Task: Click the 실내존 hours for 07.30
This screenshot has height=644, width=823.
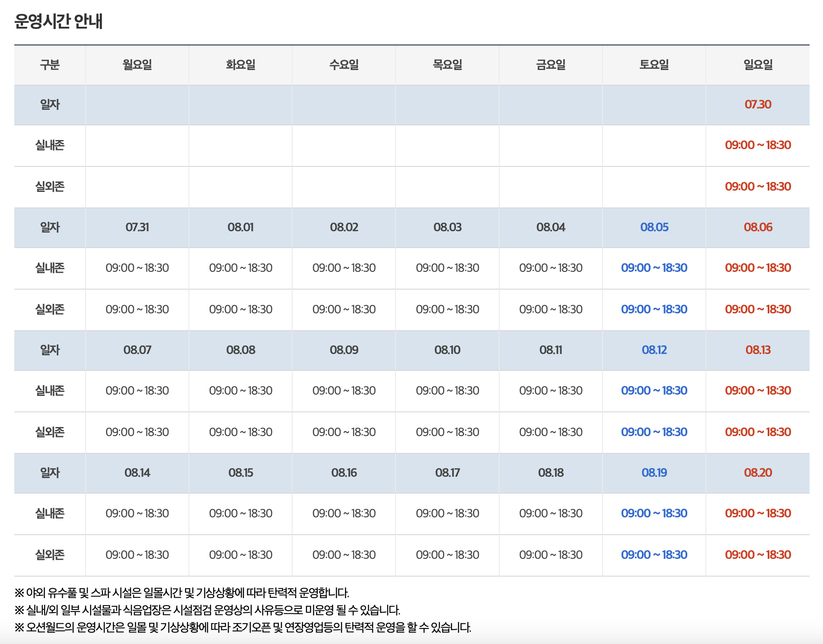Action: pos(758,145)
